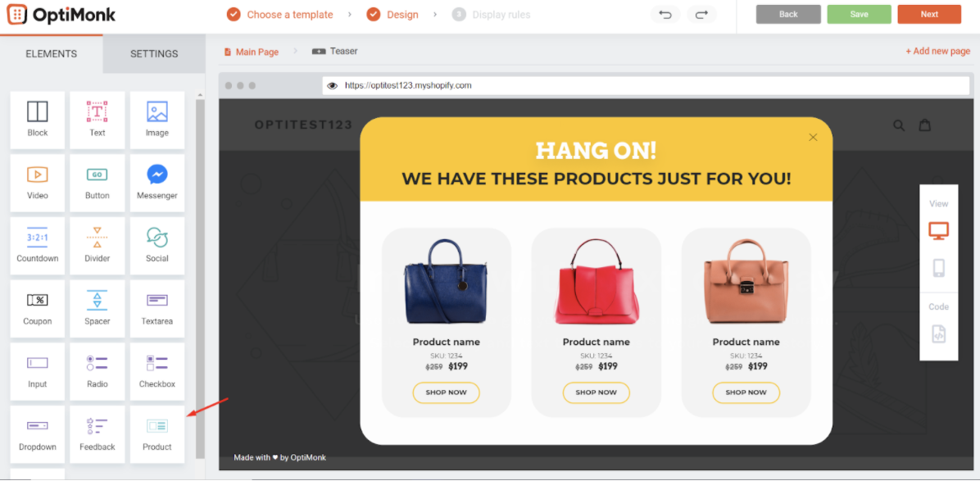Choose the Coupon element
Screen dimensions: 980x490
[x=38, y=309]
